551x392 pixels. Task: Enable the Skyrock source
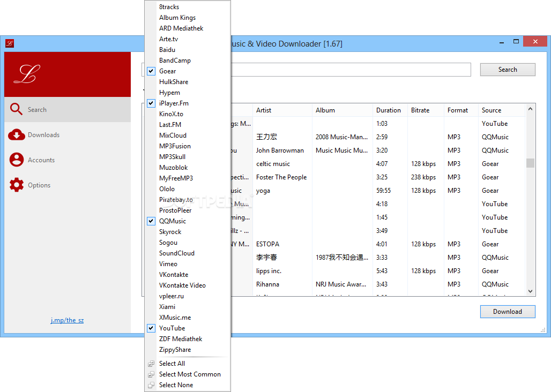[188, 232]
